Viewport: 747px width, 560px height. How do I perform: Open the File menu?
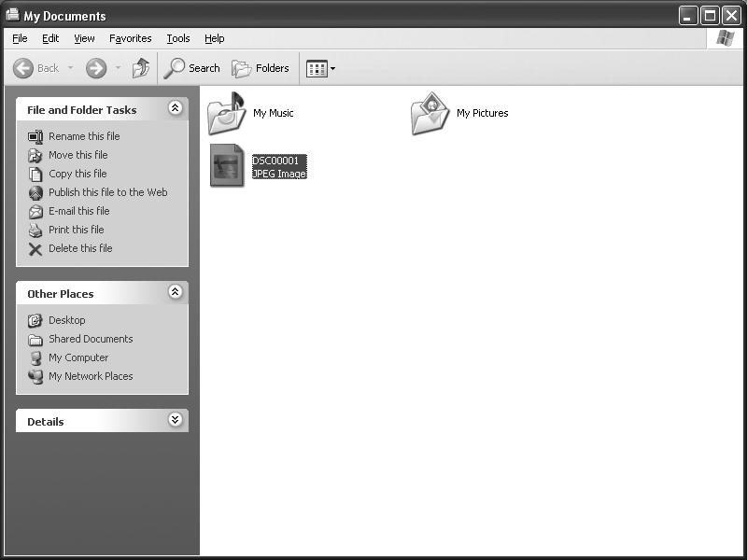pos(20,38)
